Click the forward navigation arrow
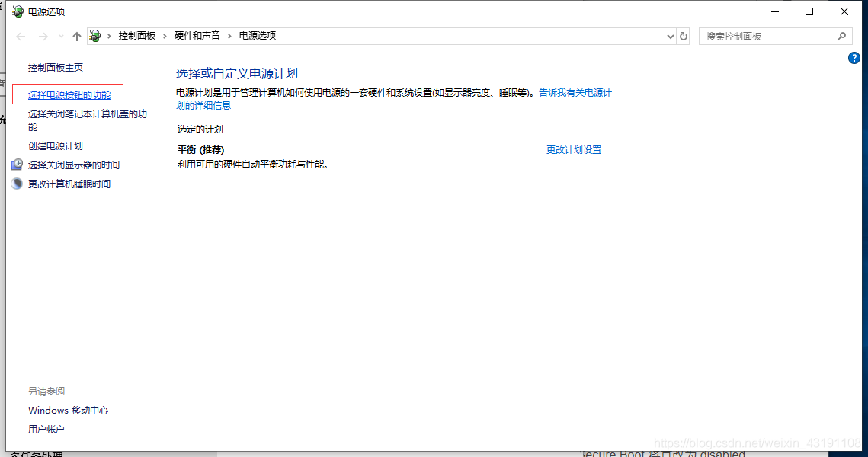868x457 pixels. (x=43, y=37)
